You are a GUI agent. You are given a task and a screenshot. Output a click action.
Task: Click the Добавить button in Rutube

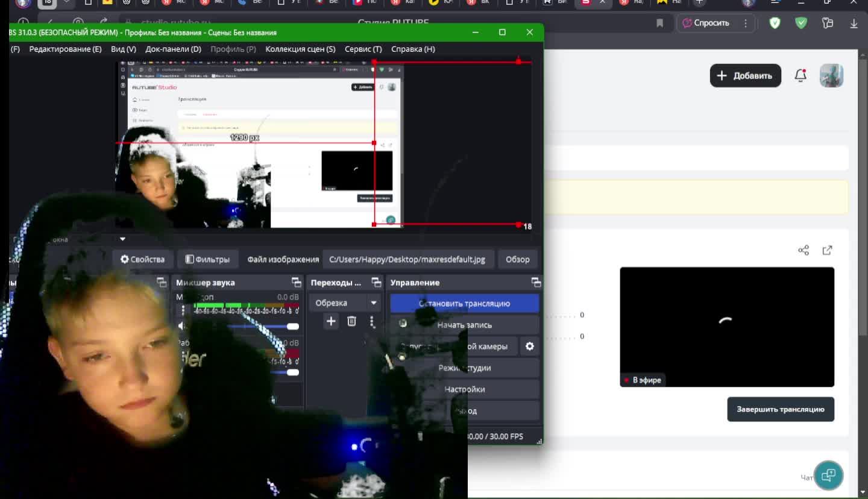click(745, 75)
